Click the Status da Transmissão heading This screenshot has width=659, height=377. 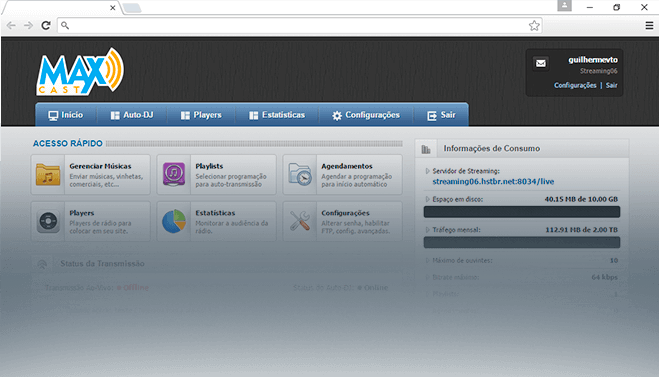(x=102, y=264)
